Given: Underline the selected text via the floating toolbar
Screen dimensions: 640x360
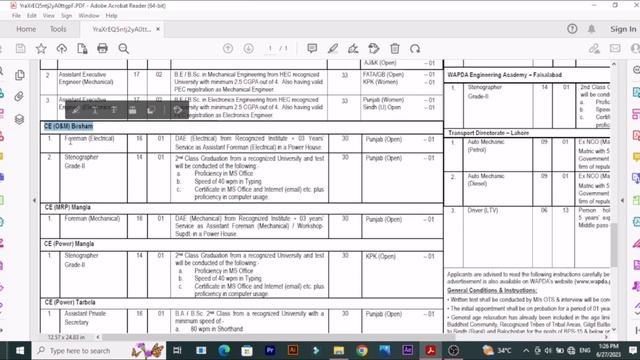Looking at the screenshot, I should point(95,110).
